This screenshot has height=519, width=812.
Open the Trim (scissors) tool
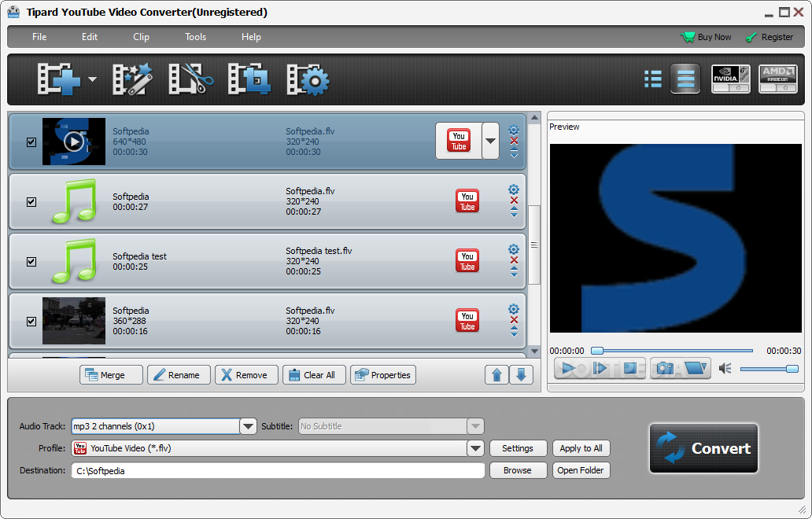pos(190,79)
